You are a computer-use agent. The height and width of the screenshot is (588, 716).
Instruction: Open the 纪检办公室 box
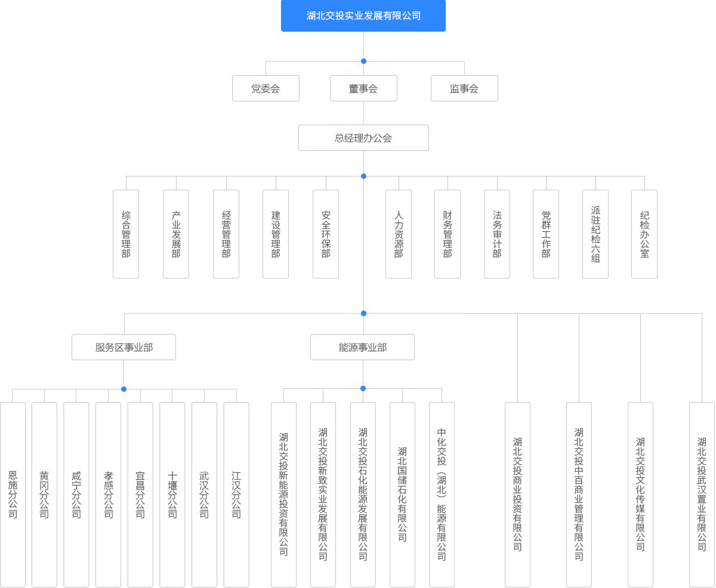point(644,234)
